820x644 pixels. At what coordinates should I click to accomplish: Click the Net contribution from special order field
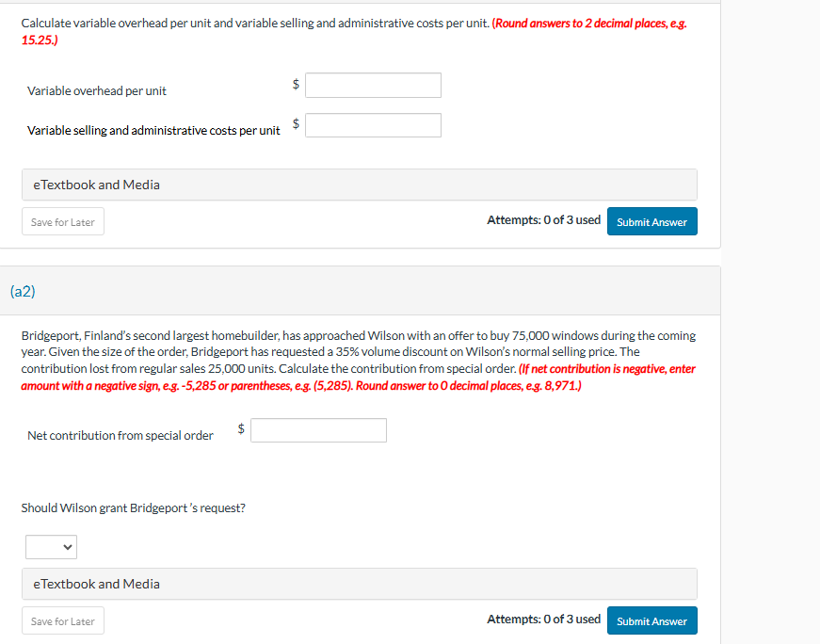coord(318,430)
